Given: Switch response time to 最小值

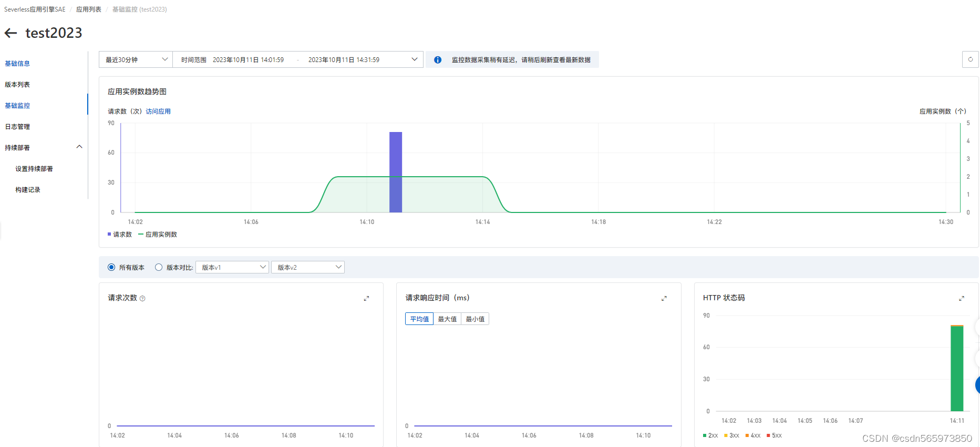Looking at the screenshot, I should pos(475,319).
